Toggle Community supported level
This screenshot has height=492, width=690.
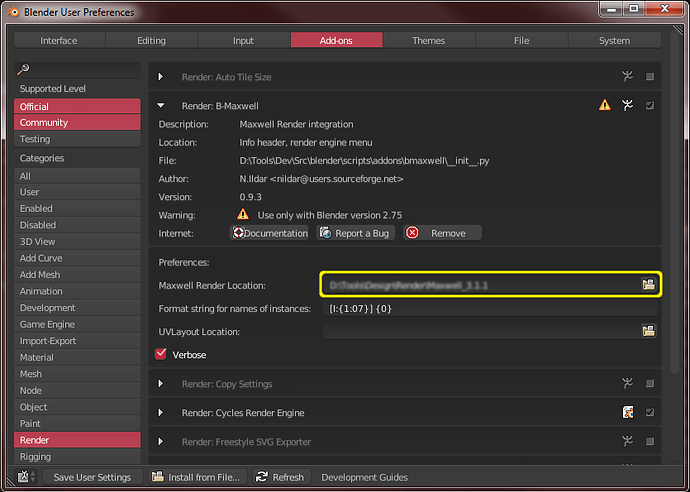click(x=77, y=122)
